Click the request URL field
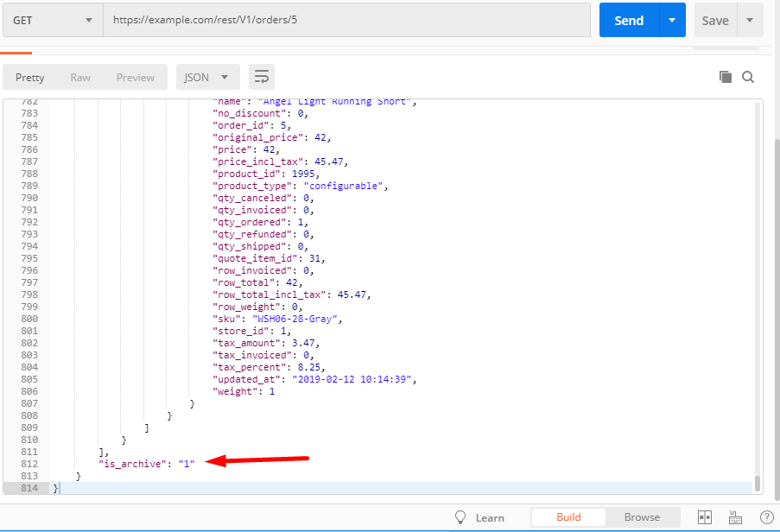780x532 pixels. [346, 20]
